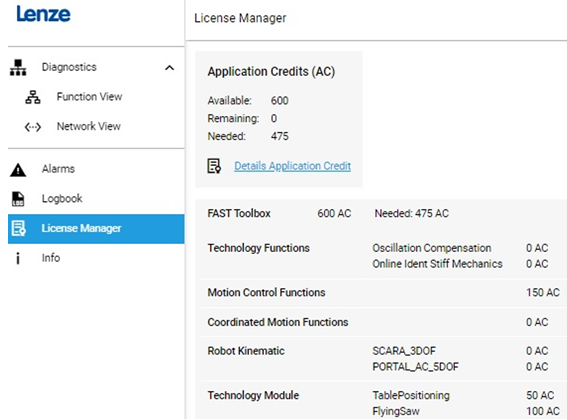Open Network View
567x420 pixels.
click(89, 126)
